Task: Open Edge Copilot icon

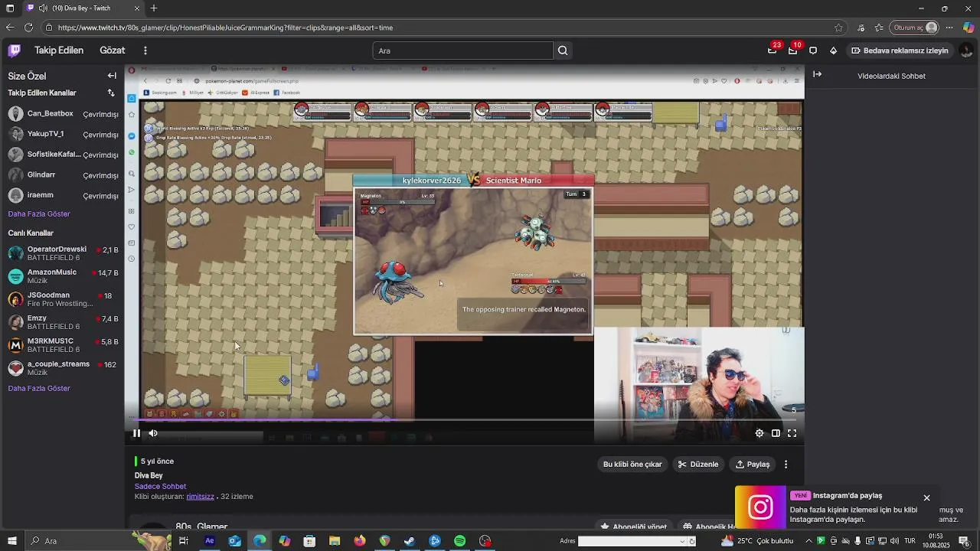Action: [969, 28]
